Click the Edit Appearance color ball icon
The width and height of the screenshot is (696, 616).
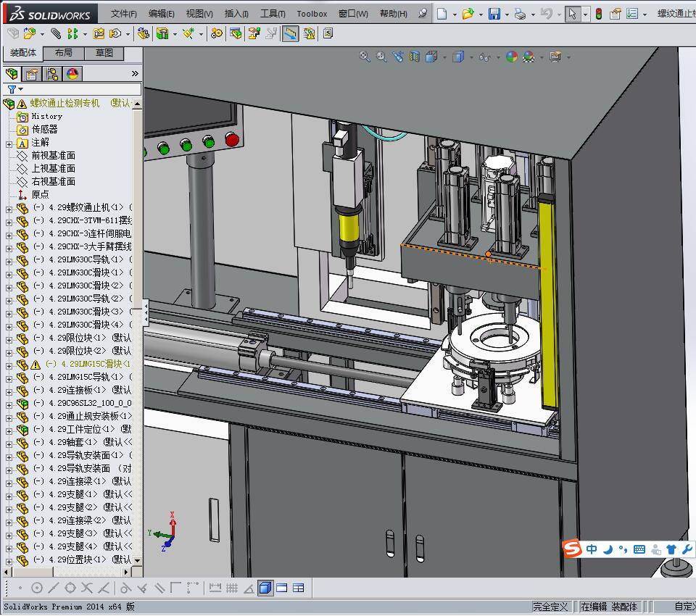point(512,57)
